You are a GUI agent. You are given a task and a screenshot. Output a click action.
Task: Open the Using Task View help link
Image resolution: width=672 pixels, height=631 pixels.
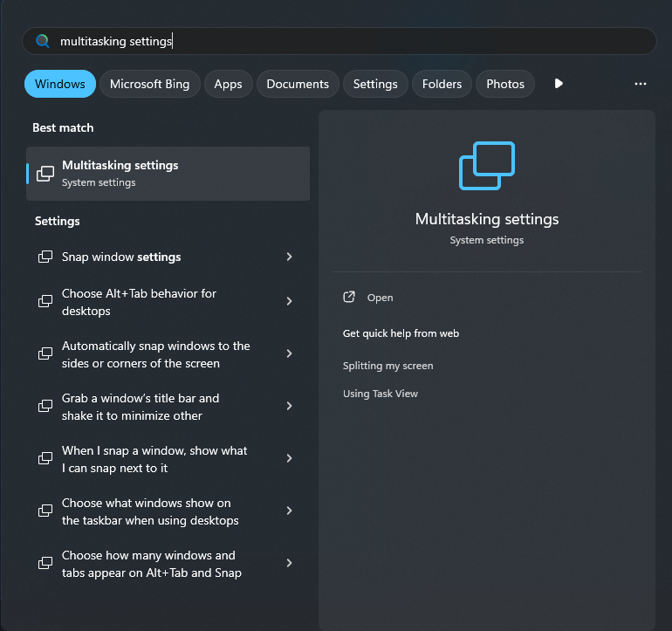click(381, 394)
